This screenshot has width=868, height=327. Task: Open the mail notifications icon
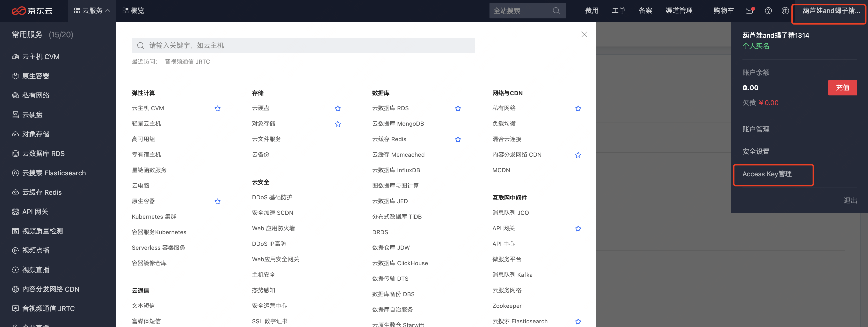pyautogui.click(x=750, y=10)
